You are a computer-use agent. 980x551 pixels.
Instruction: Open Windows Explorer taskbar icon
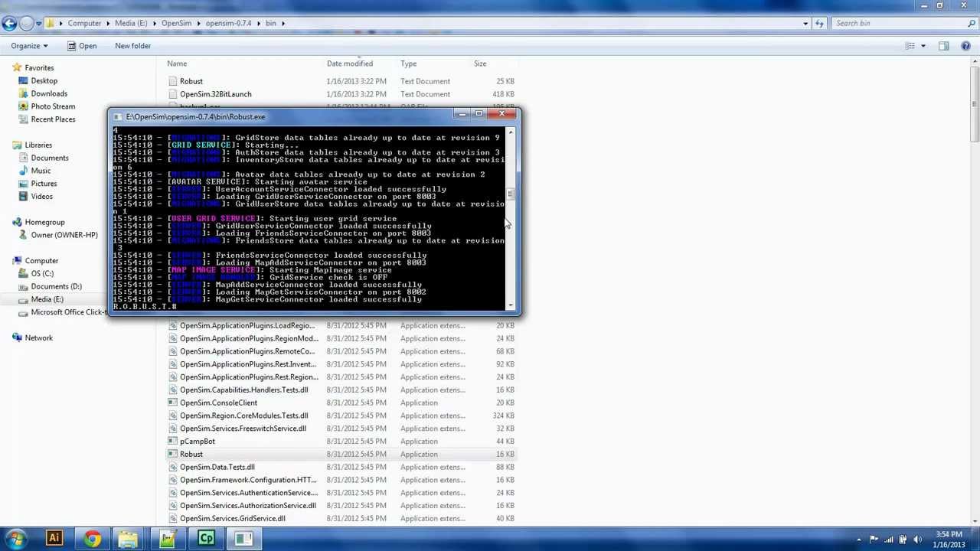coord(128,539)
